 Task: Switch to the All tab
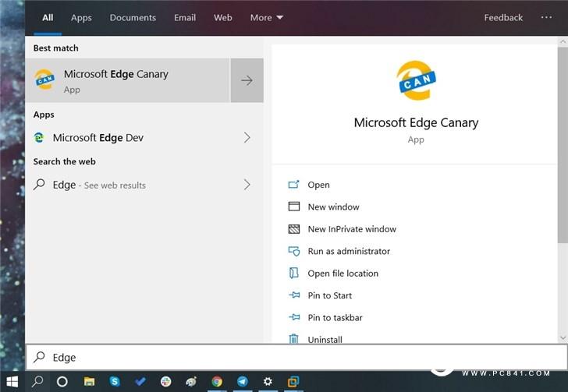tap(48, 17)
